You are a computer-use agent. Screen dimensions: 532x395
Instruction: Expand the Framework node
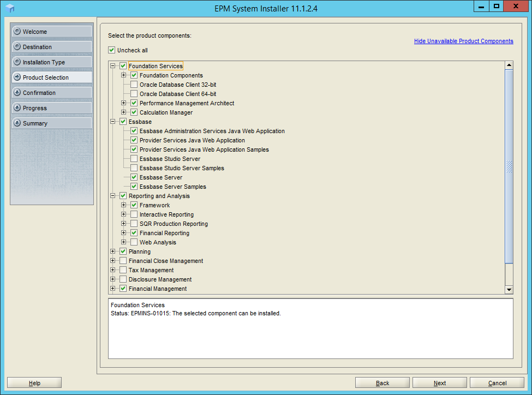(123, 205)
